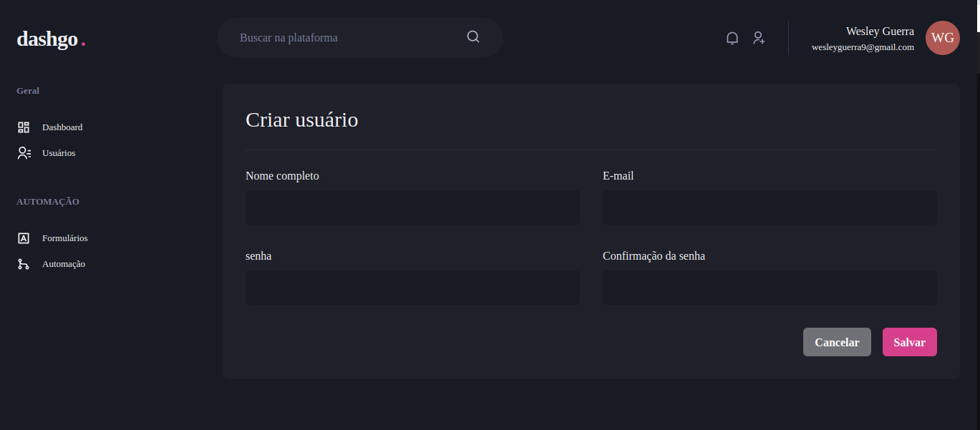
Task: Focus the Confirmação da senha field
Action: pos(770,288)
